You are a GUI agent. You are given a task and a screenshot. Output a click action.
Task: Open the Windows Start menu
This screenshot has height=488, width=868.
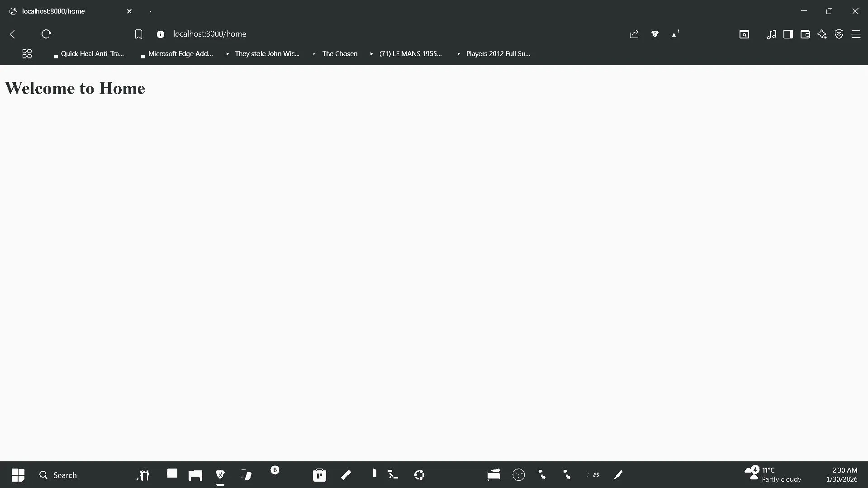(18, 475)
